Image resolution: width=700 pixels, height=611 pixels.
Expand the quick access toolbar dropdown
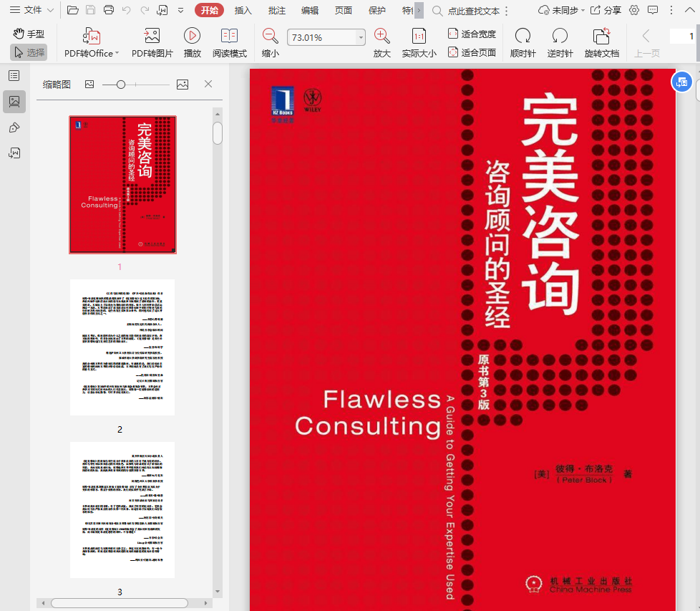(x=180, y=10)
